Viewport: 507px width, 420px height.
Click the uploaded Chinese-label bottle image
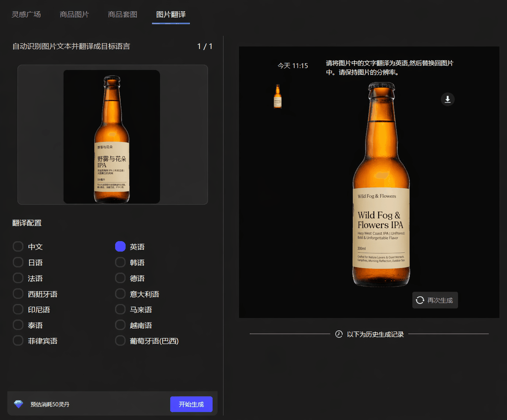(112, 137)
